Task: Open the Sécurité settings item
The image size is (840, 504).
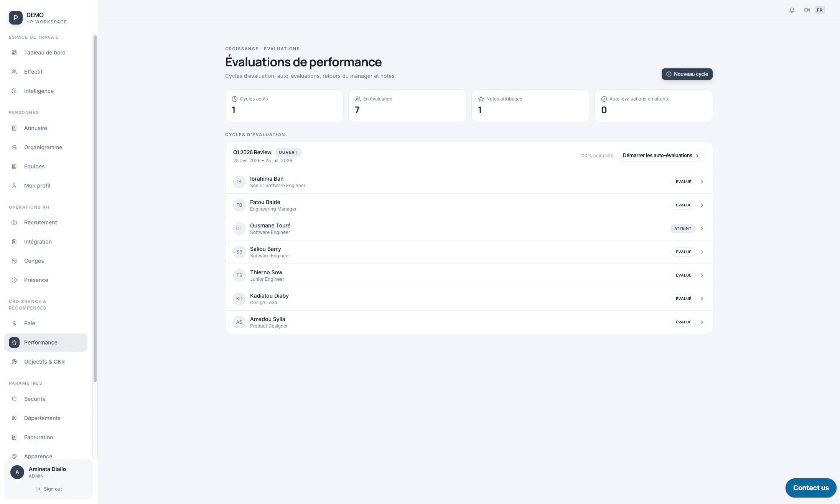Action: click(x=46, y=399)
